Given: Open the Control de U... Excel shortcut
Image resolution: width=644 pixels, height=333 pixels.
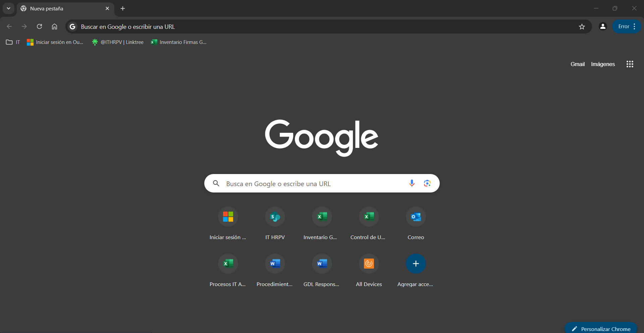Looking at the screenshot, I should pos(369,224).
